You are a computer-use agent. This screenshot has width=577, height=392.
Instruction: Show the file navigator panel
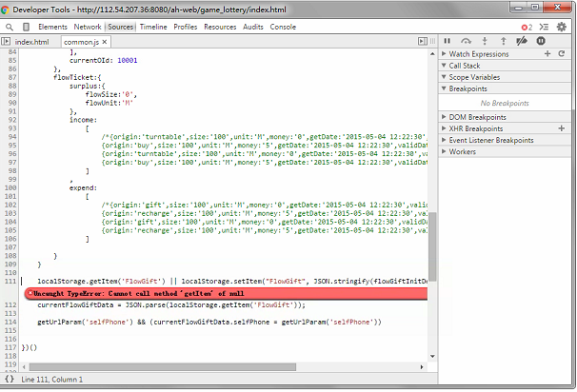8,43
